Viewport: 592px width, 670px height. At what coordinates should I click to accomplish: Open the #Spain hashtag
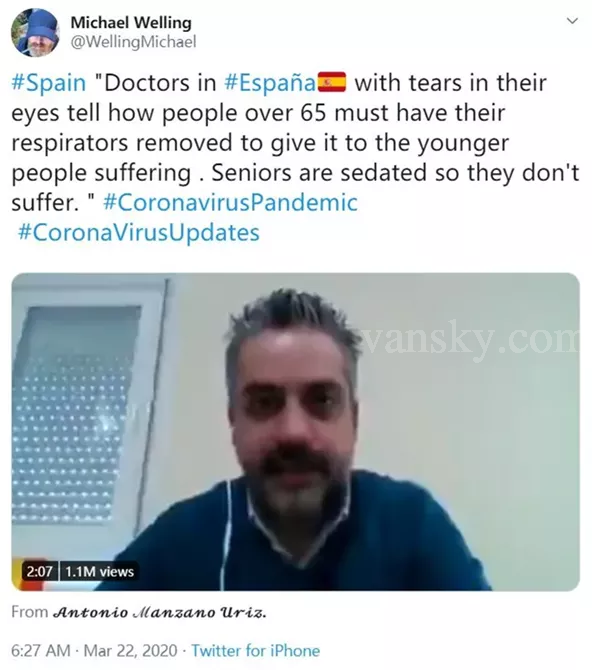(x=49, y=83)
